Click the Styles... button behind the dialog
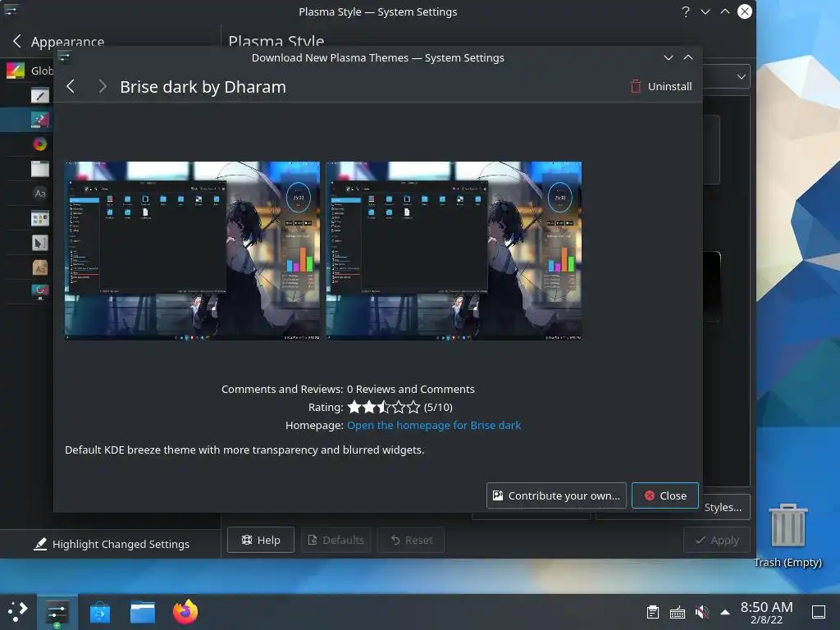The image size is (840, 630). point(723,507)
